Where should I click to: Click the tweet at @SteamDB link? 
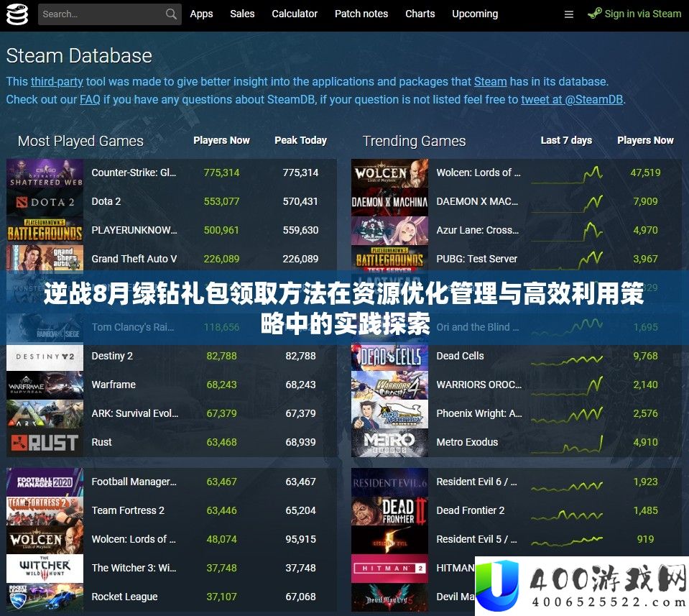pyautogui.click(x=572, y=100)
